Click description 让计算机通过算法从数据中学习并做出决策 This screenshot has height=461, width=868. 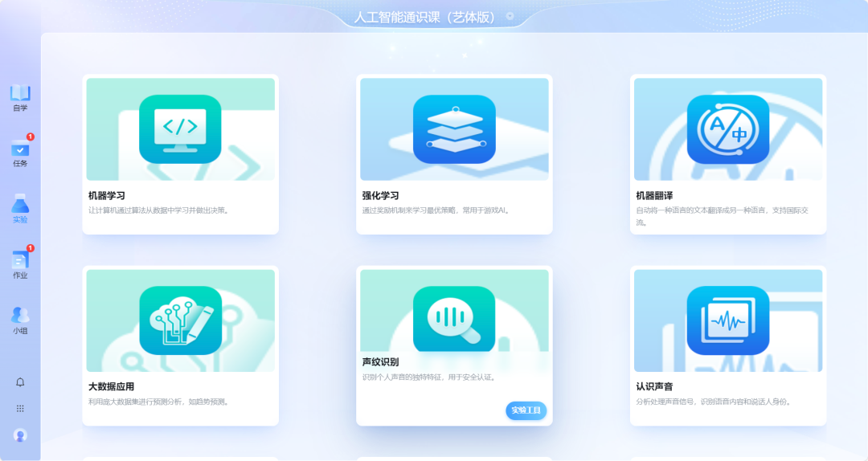click(x=158, y=210)
